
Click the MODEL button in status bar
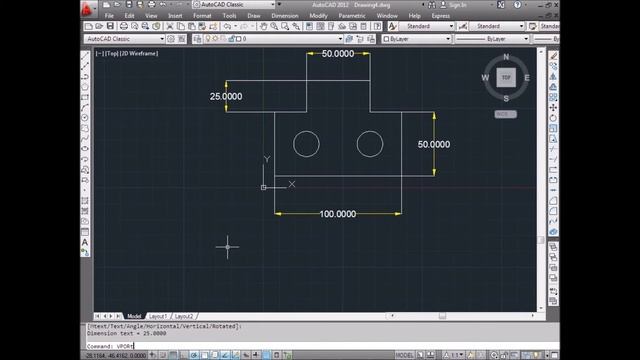click(404, 355)
